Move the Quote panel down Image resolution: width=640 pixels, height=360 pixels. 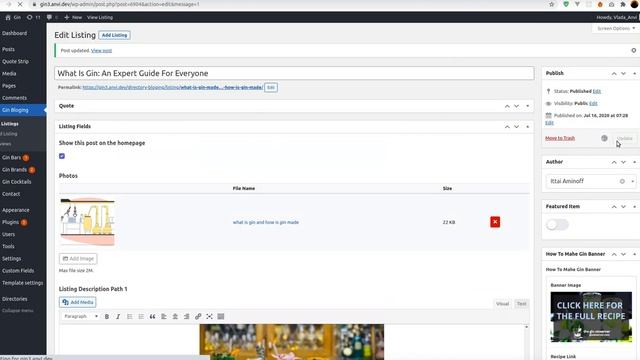point(517,106)
